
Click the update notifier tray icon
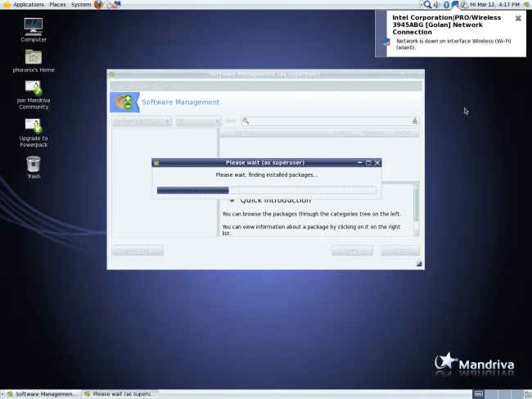pyautogui.click(x=464, y=4)
